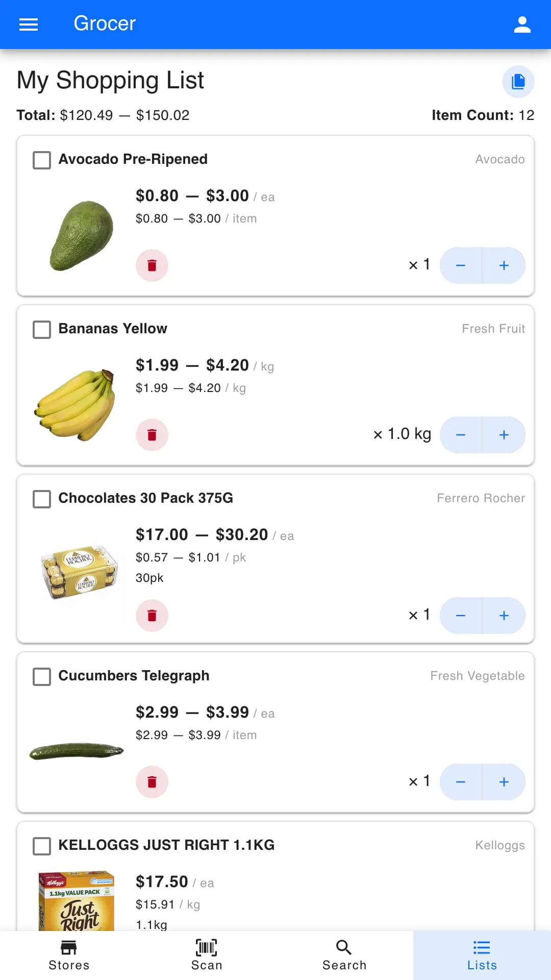Open the user account profile
The image size is (551, 980).
(x=522, y=24)
